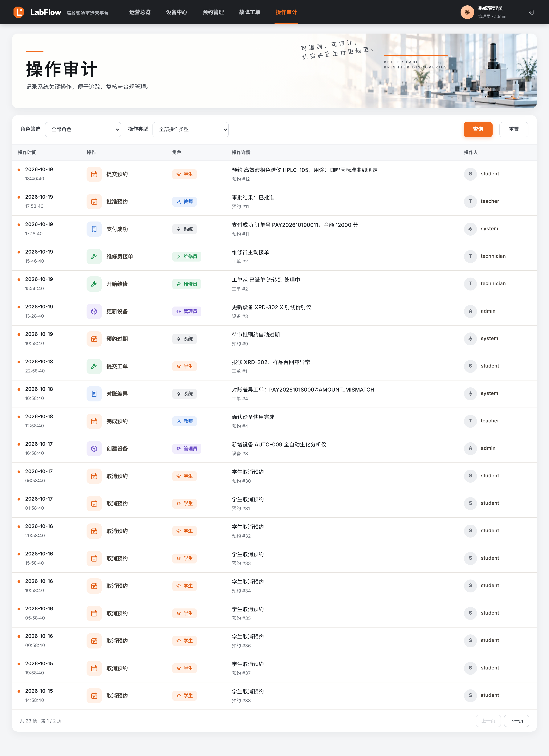Click wrench icon in 维修员接单 row
The image size is (549, 756).
pos(94,257)
